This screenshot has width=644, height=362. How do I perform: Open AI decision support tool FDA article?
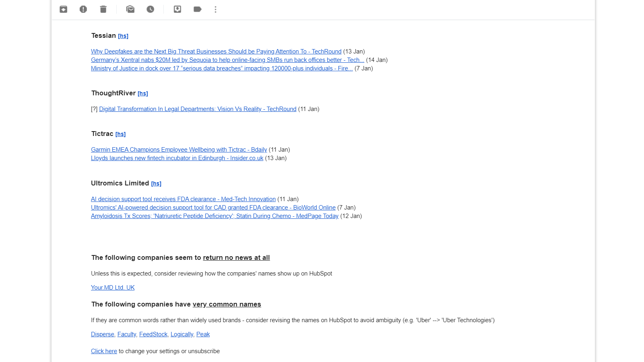183,199
